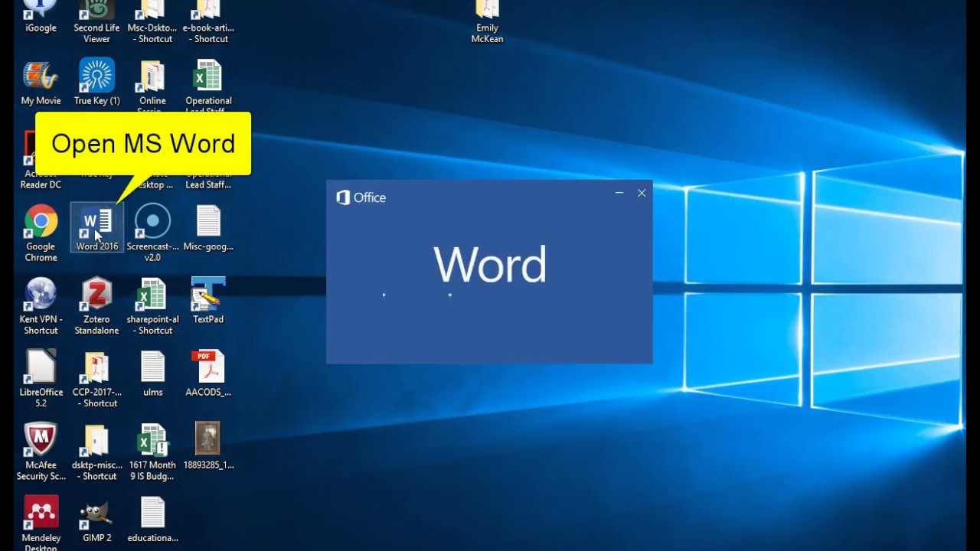Click the Office logo on the splash screen
This screenshot has width=980, height=551.
361,197
